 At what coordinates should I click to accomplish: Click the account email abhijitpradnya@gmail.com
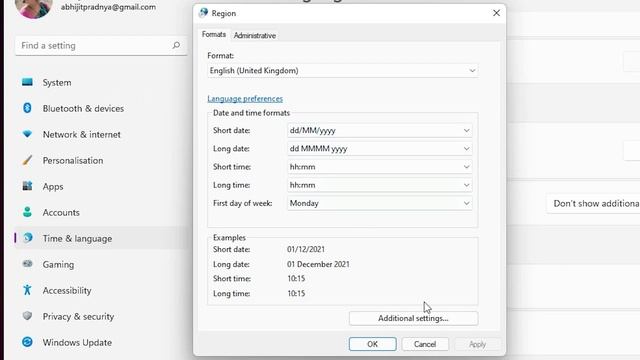click(108, 7)
